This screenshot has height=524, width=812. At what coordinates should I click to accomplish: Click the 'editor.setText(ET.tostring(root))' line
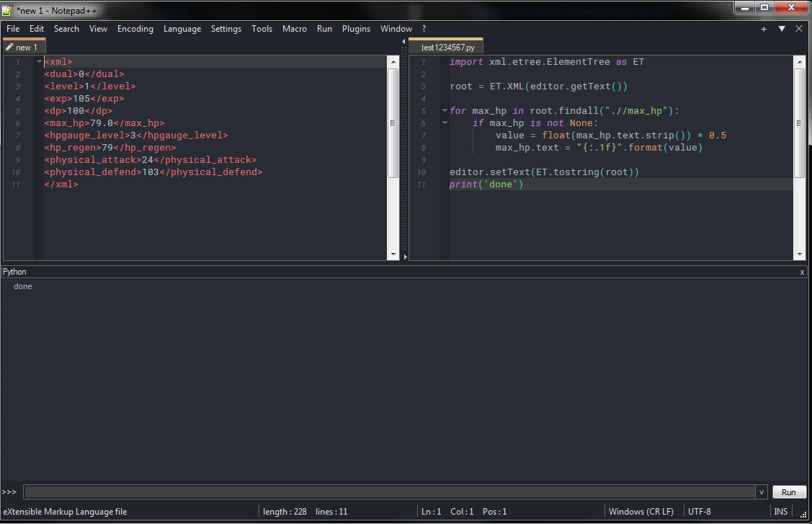pos(544,172)
